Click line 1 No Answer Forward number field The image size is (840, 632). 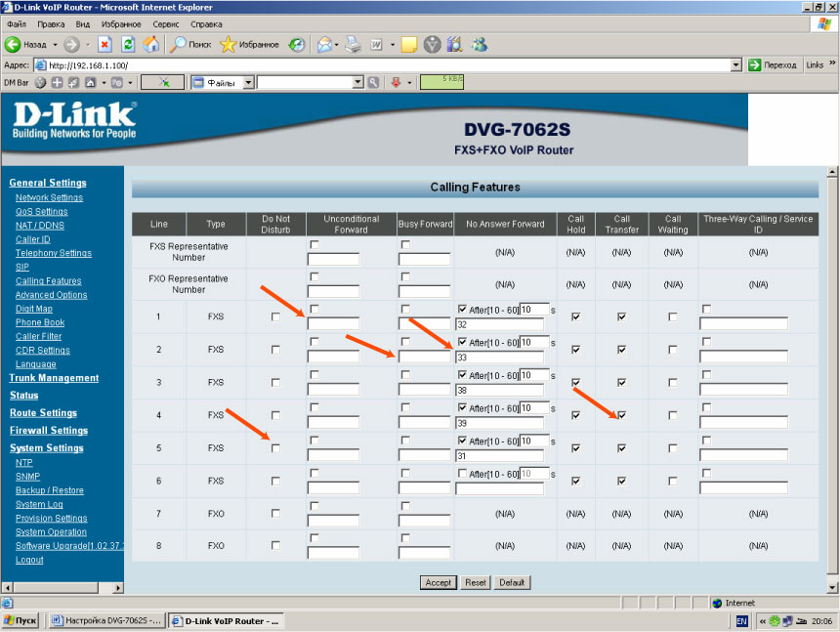click(498, 324)
